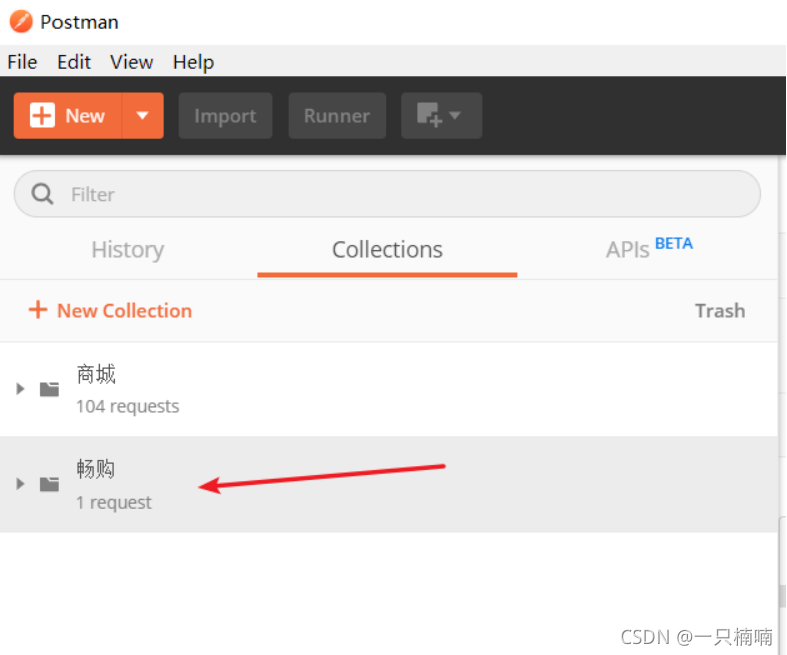Open the new window icon button

(x=441, y=115)
